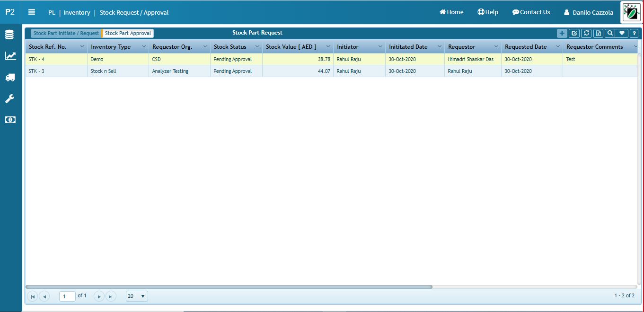This screenshot has height=312, width=644.
Task: Select the STK - 4 row reference
Action: coord(36,59)
